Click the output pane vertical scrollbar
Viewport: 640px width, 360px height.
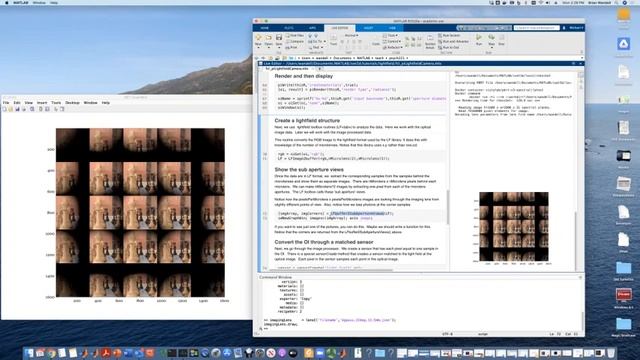point(576,241)
